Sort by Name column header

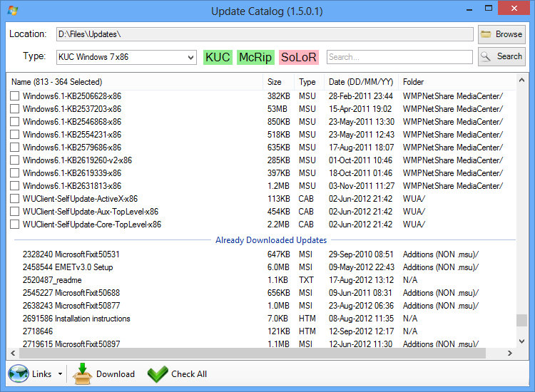click(x=135, y=82)
